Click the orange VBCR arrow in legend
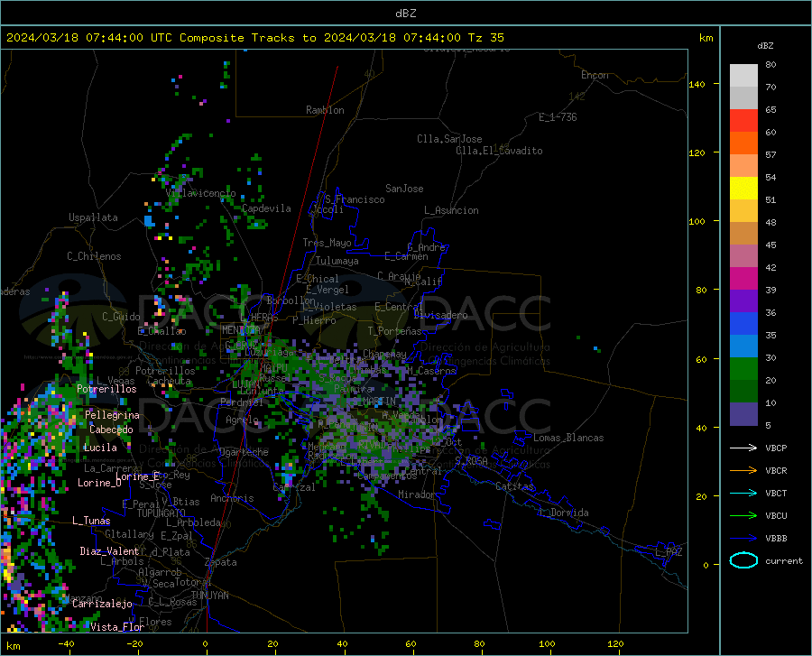Viewport: 812px width, 656px height. (x=743, y=470)
